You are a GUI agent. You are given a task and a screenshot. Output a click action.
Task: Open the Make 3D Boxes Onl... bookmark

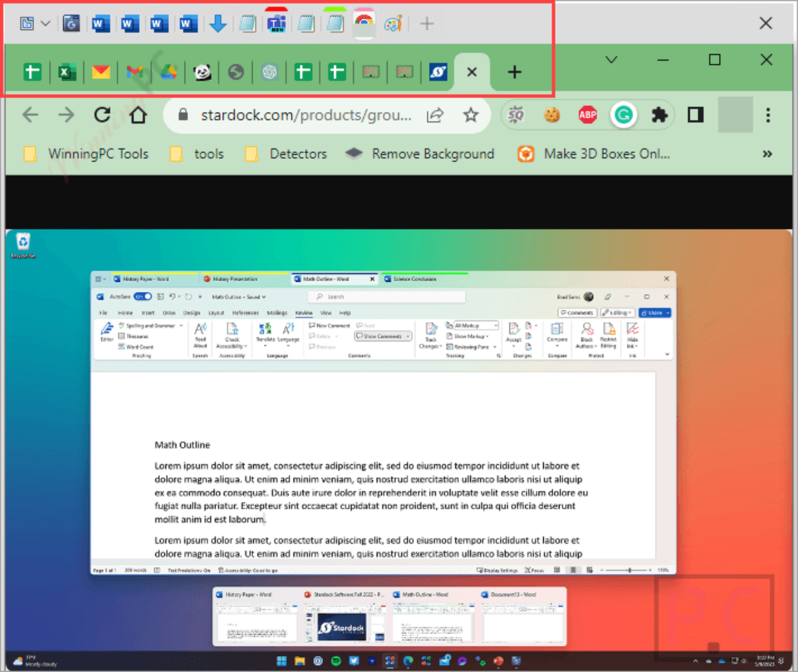(x=594, y=154)
